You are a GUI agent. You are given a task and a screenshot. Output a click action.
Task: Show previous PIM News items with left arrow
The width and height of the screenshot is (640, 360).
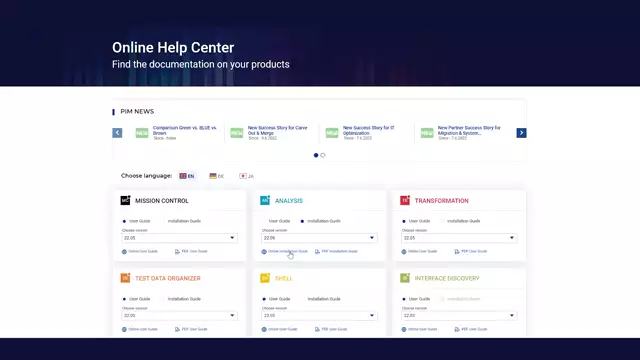click(x=117, y=133)
